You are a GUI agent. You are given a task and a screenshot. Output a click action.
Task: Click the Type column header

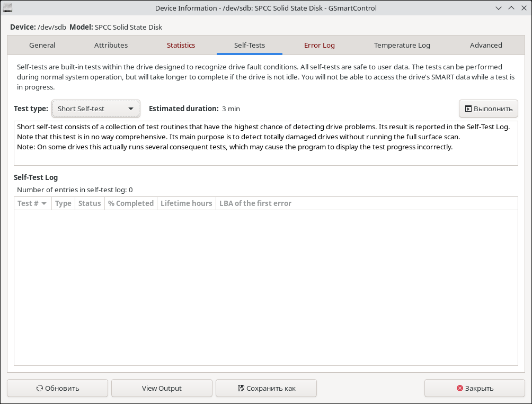[x=63, y=203]
